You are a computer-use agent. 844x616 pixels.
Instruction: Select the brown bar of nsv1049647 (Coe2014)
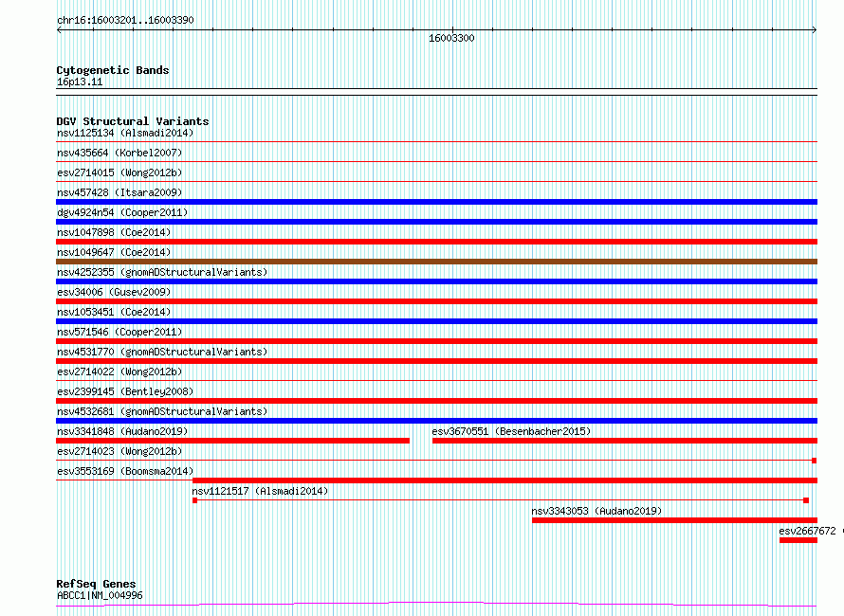tap(436, 262)
